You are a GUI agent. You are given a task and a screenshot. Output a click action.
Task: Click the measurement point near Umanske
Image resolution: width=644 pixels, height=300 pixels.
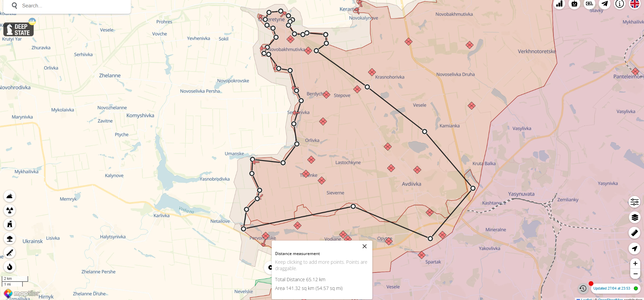[253, 159]
